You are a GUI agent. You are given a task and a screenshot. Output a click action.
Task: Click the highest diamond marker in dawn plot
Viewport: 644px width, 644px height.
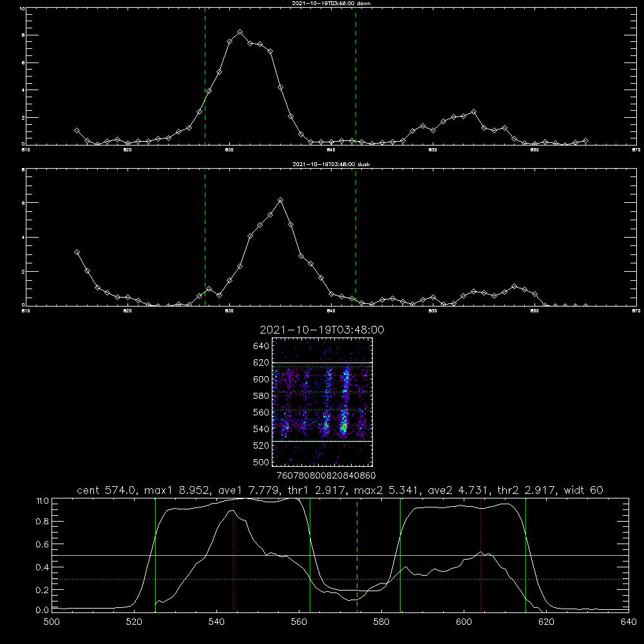point(240,32)
